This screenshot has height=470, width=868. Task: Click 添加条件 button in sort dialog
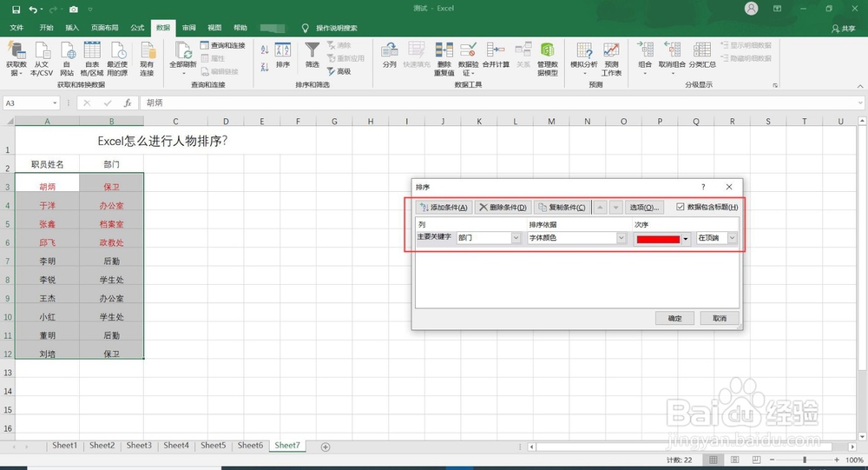(x=444, y=208)
